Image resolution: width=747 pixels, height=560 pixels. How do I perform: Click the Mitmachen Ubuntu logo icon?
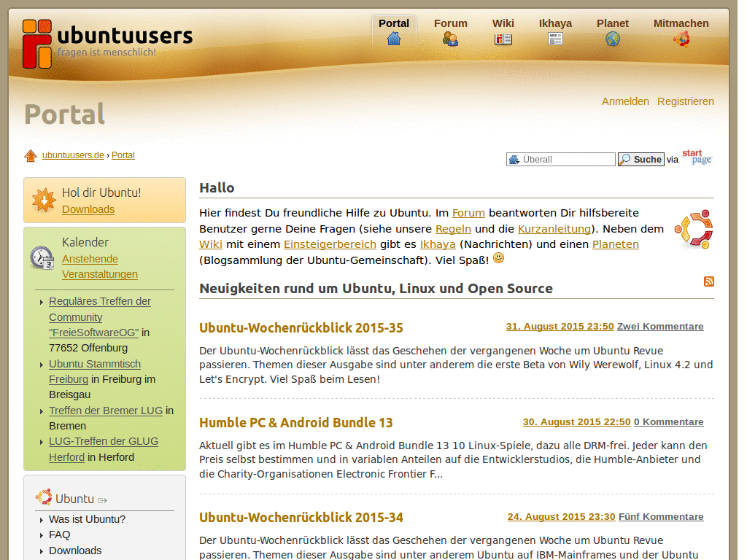click(x=681, y=39)
